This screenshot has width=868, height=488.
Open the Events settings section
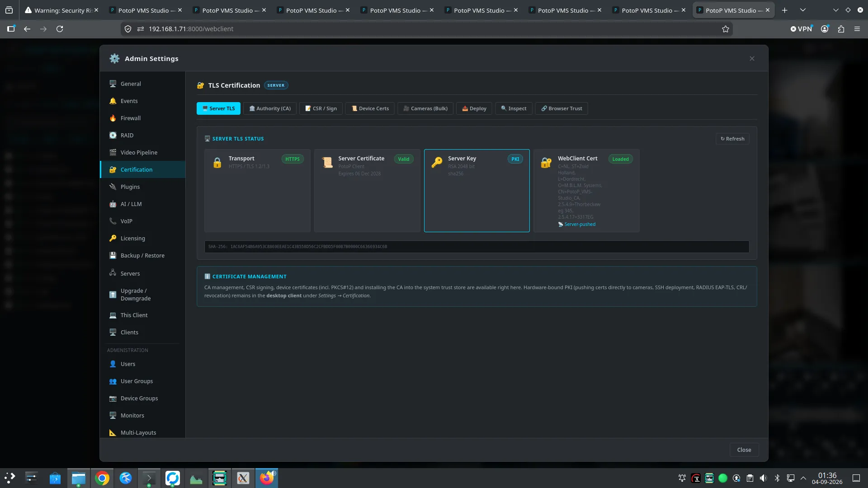(x=142, y=101)
